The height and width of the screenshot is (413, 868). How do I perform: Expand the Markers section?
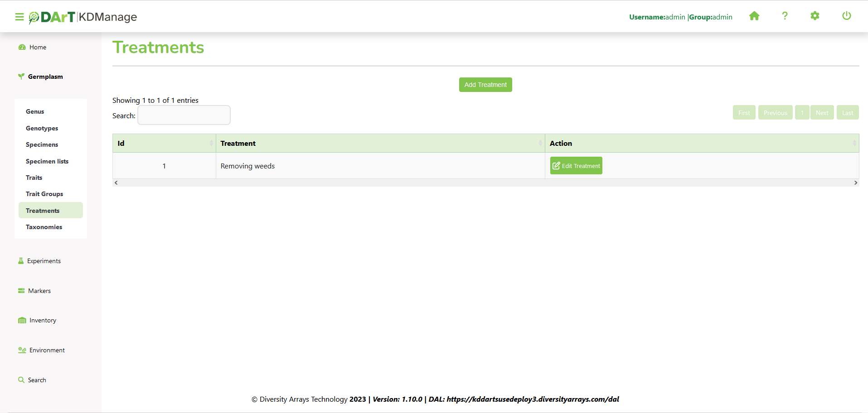click(39, 291)
